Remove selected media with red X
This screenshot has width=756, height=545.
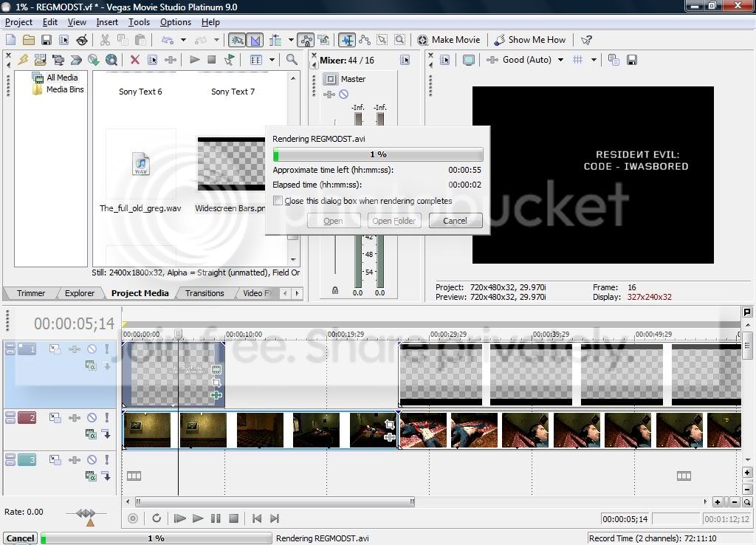click(135, 60)
